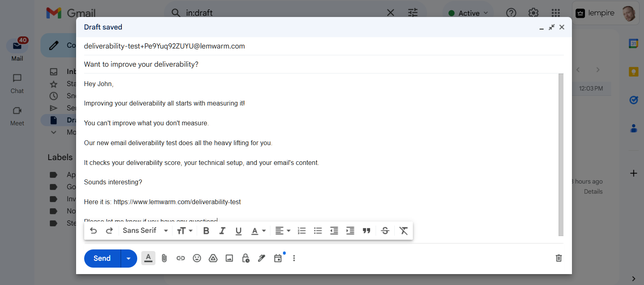Save and close the compose window
The image size is (644, 285).
pyautogui.click(x=562, y=27)
